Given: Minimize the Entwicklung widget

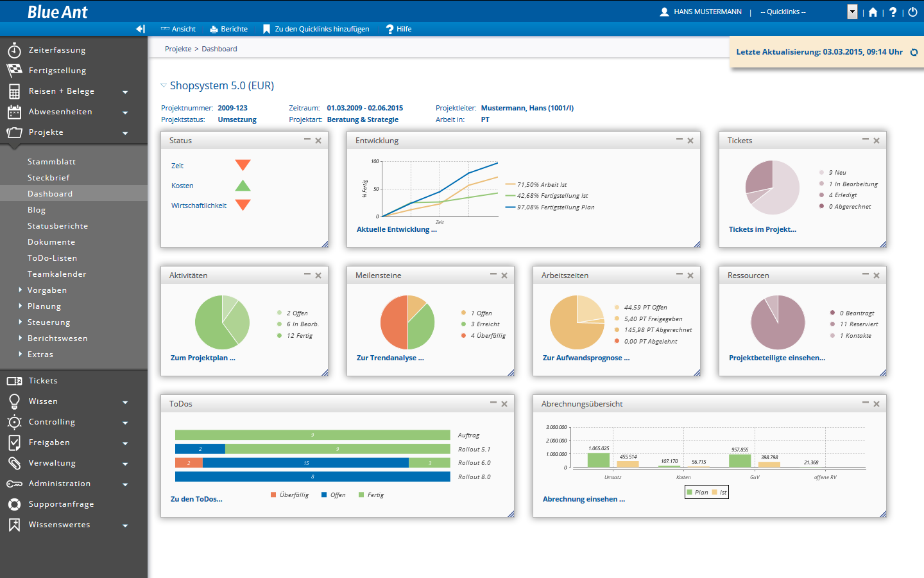Looking at the screenshot, I should [x=680, y=140].
